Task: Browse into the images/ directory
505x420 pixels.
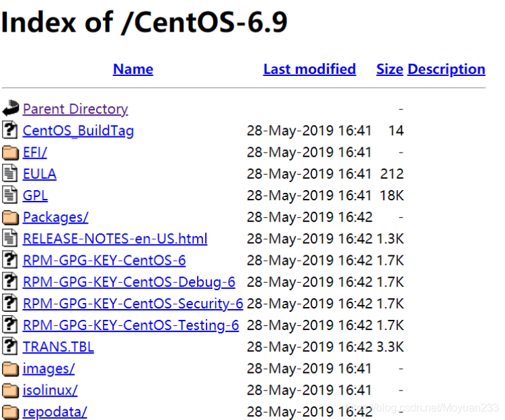Action: point(48,368)
